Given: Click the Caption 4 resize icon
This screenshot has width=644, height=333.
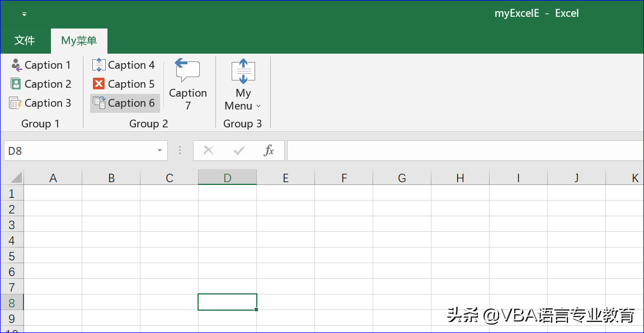Looking at the screenshot, I should point(99,65).
